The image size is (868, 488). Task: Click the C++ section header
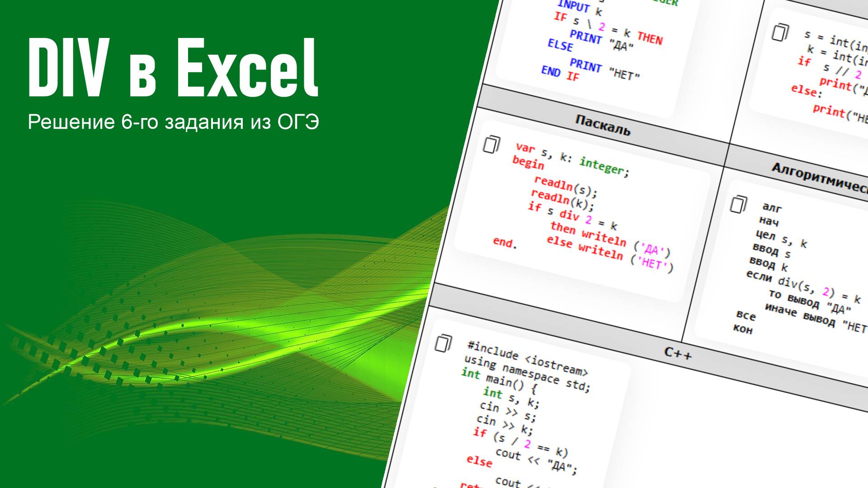tap(677, 352)
